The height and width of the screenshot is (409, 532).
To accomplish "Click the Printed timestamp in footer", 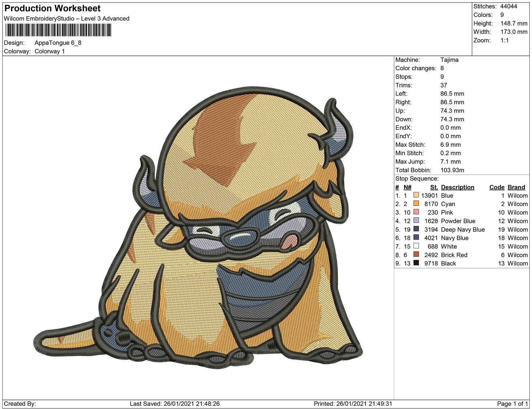I will tap(353, 403).
